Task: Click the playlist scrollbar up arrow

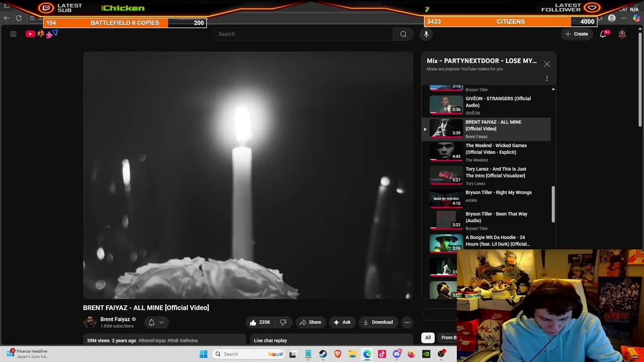Action: [553, 89]
